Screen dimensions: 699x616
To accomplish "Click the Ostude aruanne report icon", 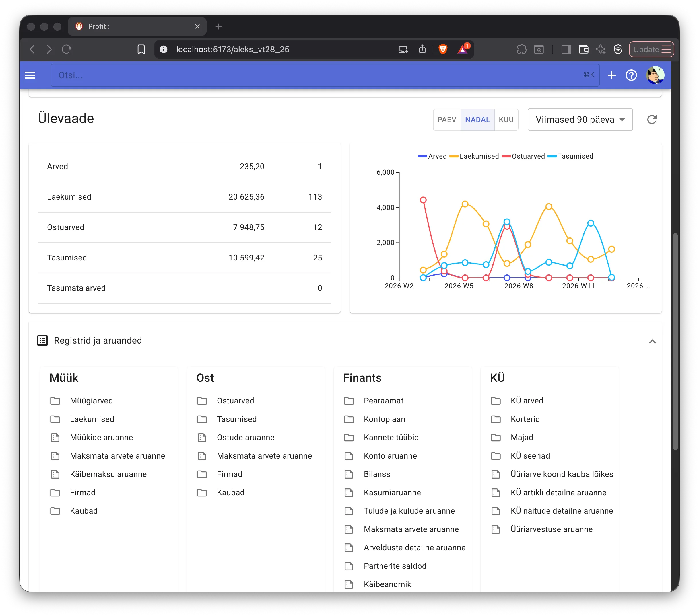I will point(202,438).
